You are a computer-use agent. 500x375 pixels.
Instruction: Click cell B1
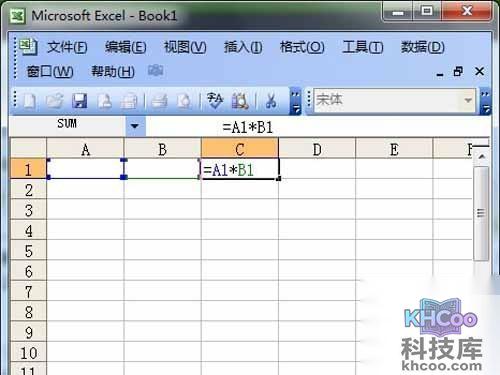[162, 169]
